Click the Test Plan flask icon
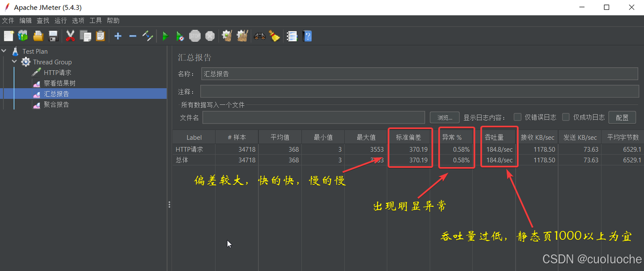 [16, 51]
